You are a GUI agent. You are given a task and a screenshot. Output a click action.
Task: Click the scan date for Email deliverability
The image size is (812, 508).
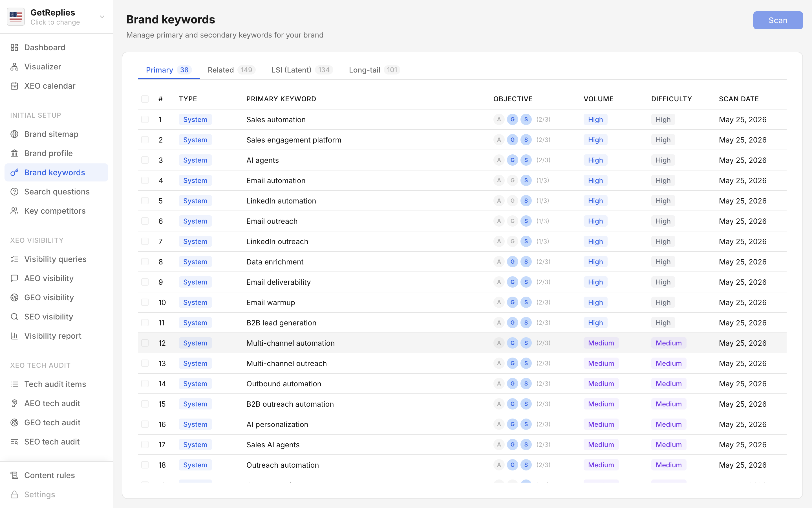[743, 282]
